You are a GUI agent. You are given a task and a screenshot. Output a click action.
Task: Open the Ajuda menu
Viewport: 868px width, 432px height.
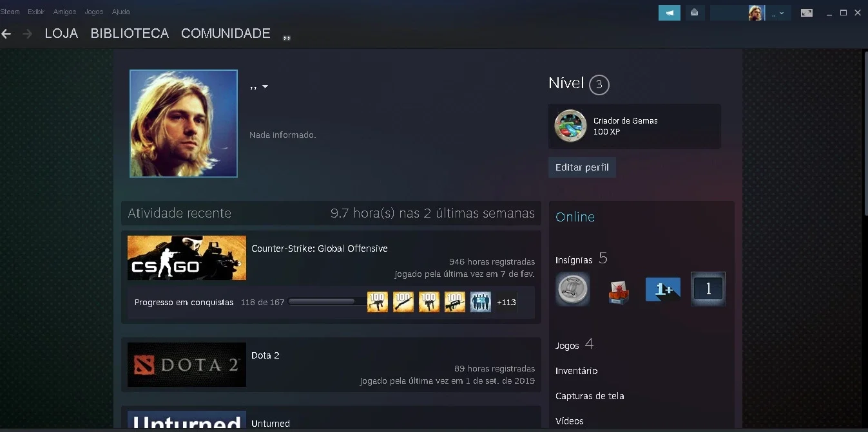[x=121, y=12]
